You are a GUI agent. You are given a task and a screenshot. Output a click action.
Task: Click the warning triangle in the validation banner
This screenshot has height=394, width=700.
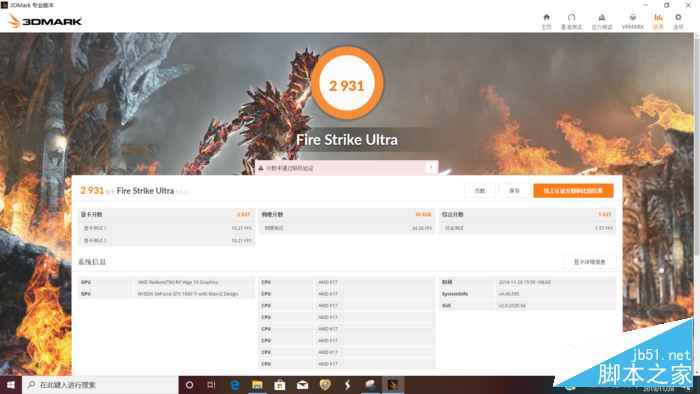[x=261, y=168]
